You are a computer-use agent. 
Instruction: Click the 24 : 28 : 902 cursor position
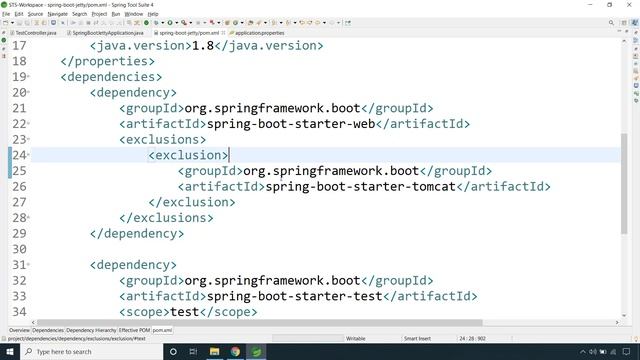coord(472,338)
